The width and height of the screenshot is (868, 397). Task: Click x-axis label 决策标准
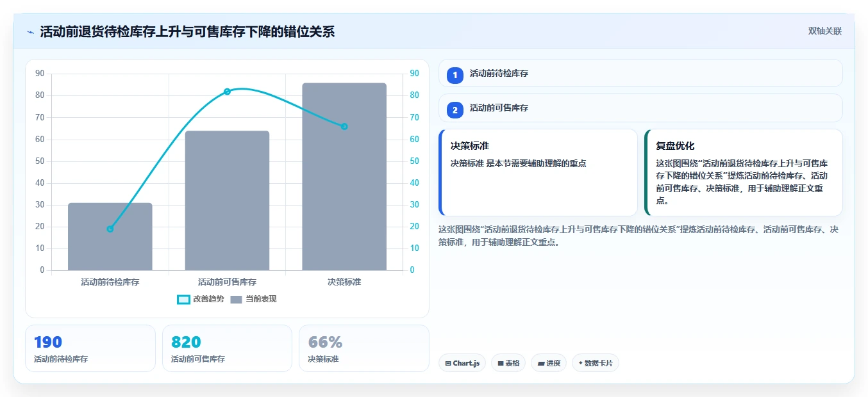[344, 282]
